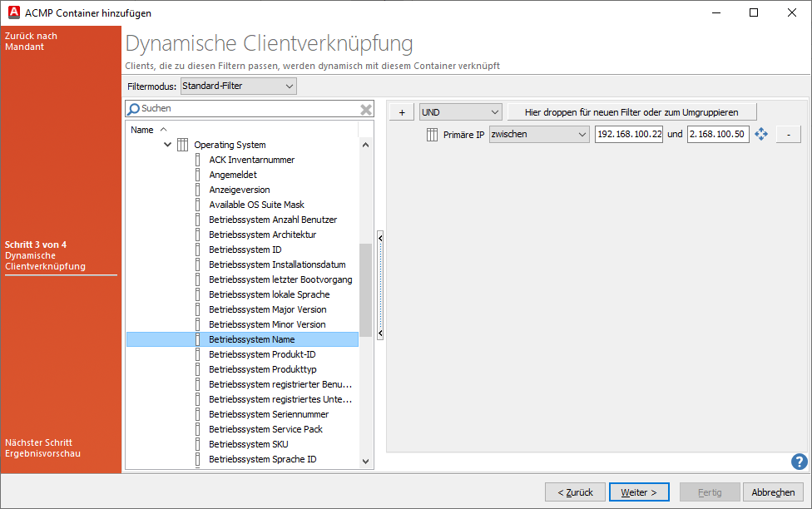
Task: Toggle sort order on the Name column
Action: click(x=142, y=129)
